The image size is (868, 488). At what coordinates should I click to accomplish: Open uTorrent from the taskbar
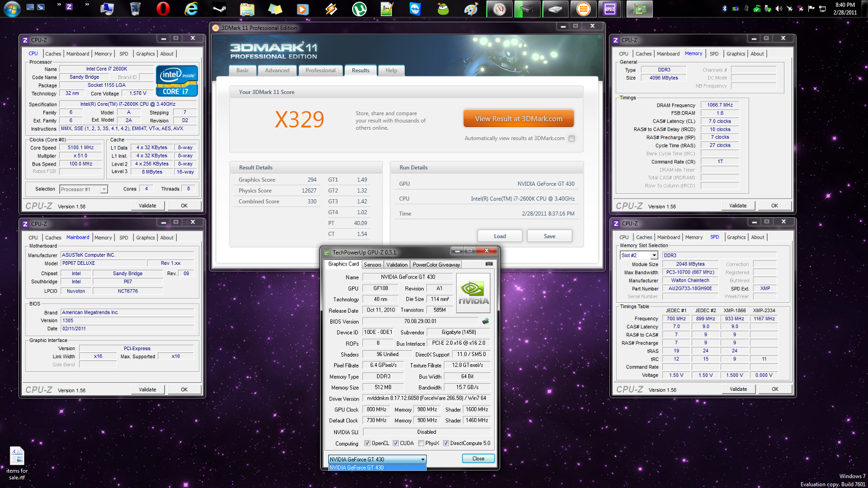359,9
